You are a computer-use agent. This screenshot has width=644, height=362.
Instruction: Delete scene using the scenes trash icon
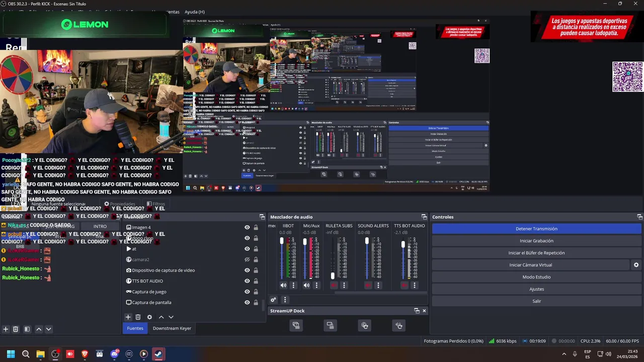16,329
